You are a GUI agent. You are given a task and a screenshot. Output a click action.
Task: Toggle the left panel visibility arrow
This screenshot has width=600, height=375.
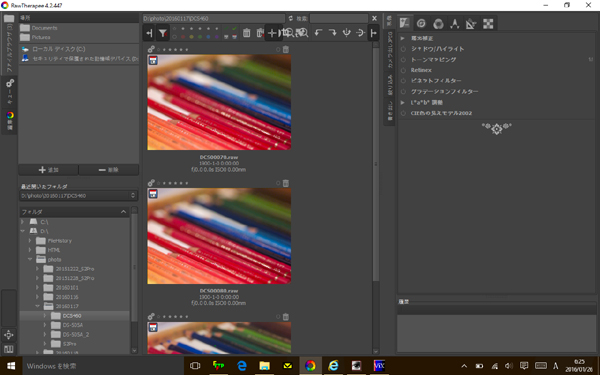[149, 33]
